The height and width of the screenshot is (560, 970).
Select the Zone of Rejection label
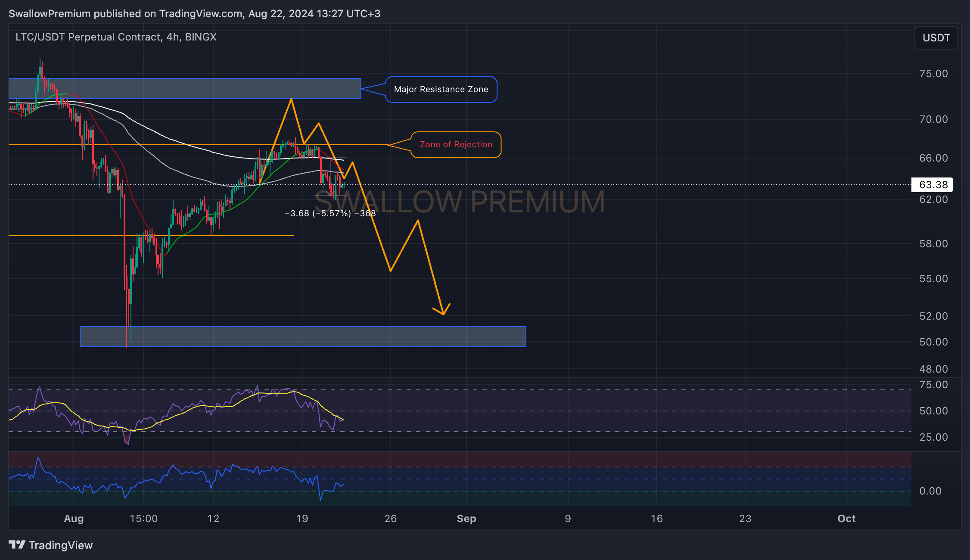[x=456, y=145]
